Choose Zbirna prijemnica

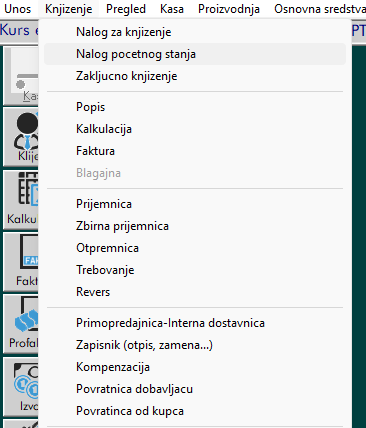pyautogui.click(x=195, y=226)
